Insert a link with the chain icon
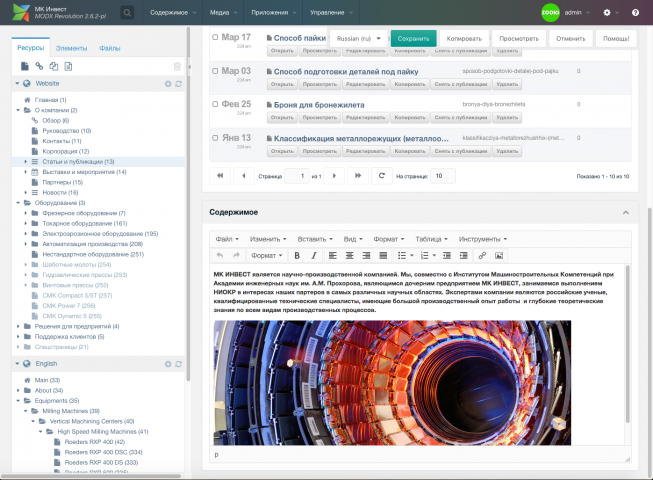The image size is (653, 480). [x=482, y=256]
